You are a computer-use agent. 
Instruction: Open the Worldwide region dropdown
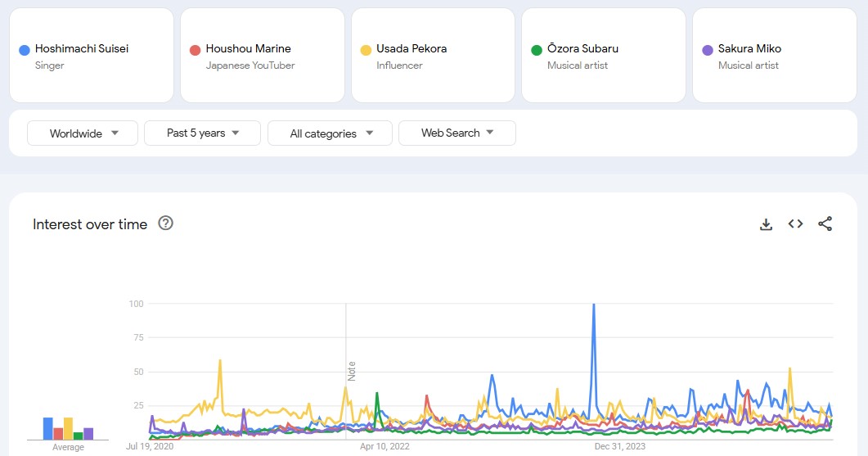coord(83,133)
